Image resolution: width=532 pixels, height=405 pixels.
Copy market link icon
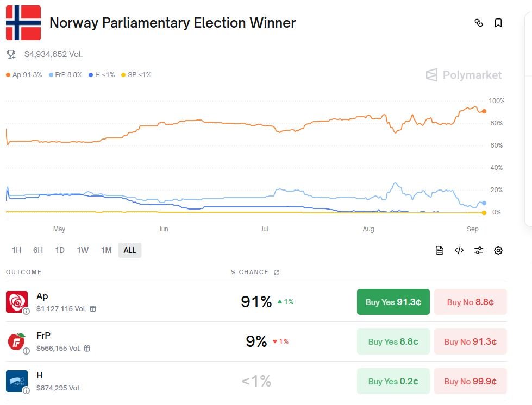pyautogui.click(x=479, y=23)
